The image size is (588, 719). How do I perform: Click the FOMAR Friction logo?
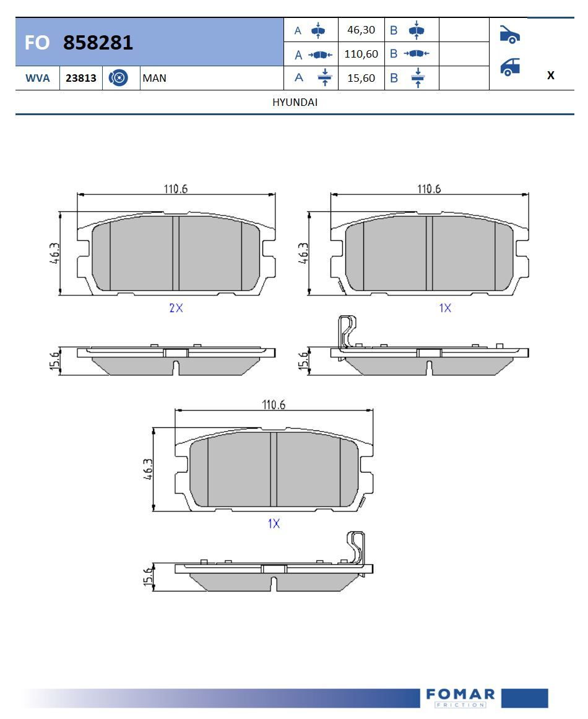(460, 697)
